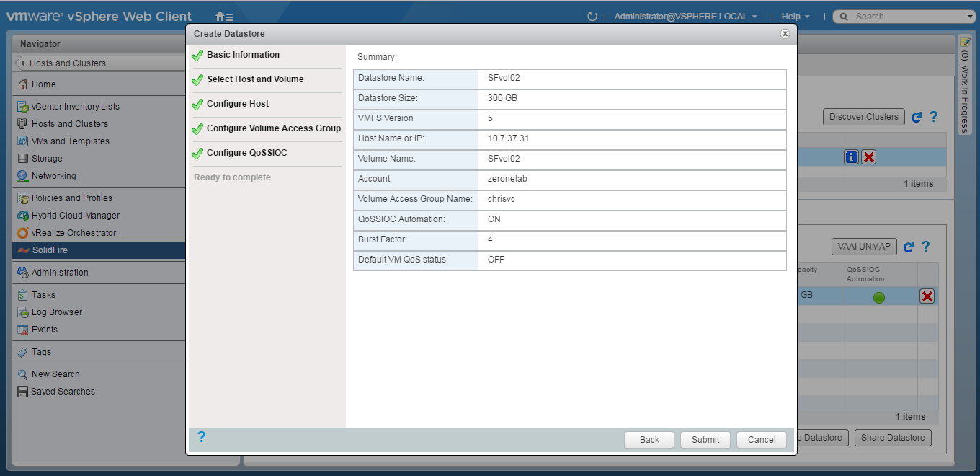The height and width of the screenshot is (476, 980).
Task: Open Tags in the Navigator
Action: [x=41, y=352]
